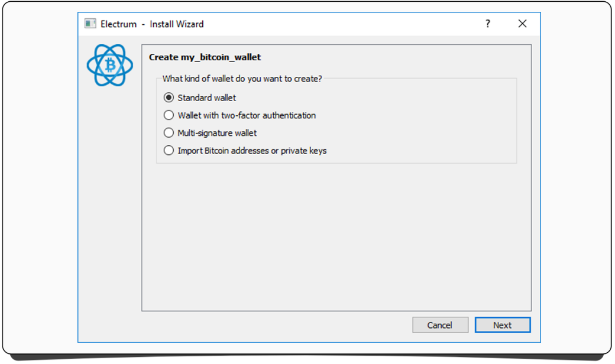This screenshot has width=615, height=364.
Task: Click the "What kind of wallet" group title
Action: tap(242, 79)
